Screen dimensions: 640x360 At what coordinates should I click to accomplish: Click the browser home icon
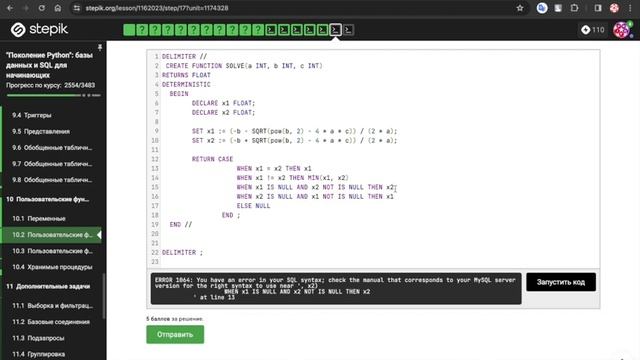tap(58, 8)
